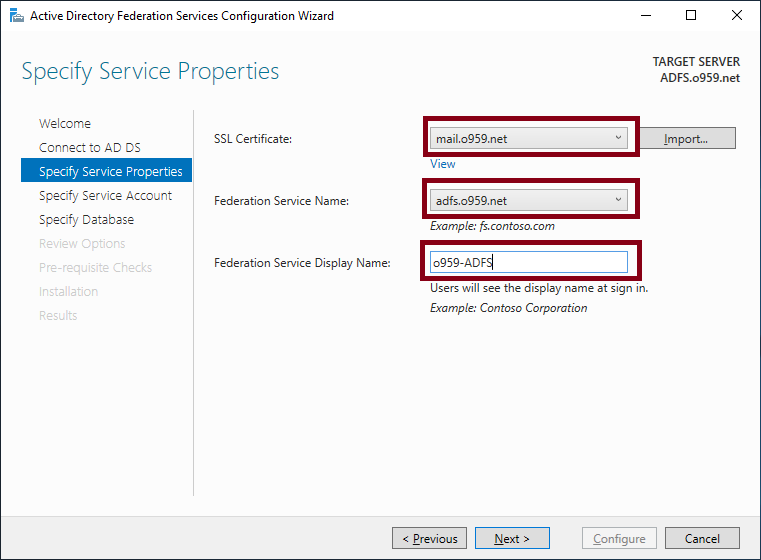Viewport: 761px width, 560px height.
Task: Click the Previous button
Action: click(430, 538)
